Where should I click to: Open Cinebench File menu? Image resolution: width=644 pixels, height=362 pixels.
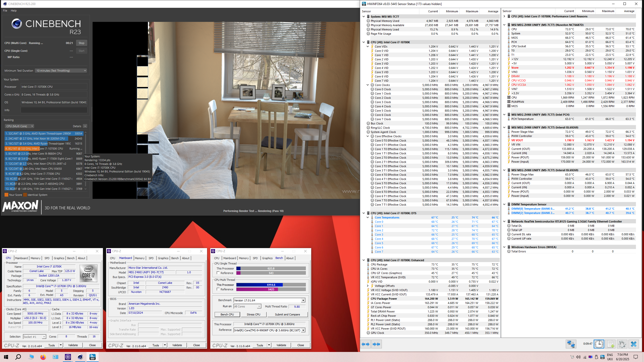coord(5,11)
